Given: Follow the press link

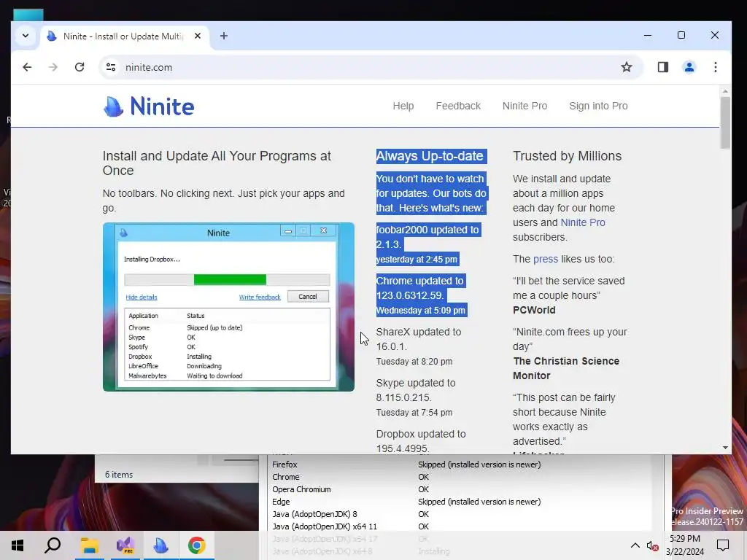Looking at the screenshot, I should (546, 259).
